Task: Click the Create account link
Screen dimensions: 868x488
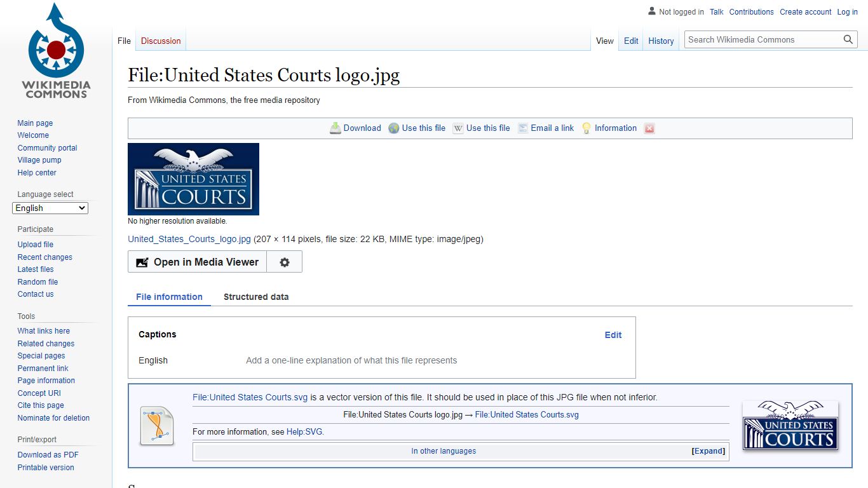Action: pos(806,11)
